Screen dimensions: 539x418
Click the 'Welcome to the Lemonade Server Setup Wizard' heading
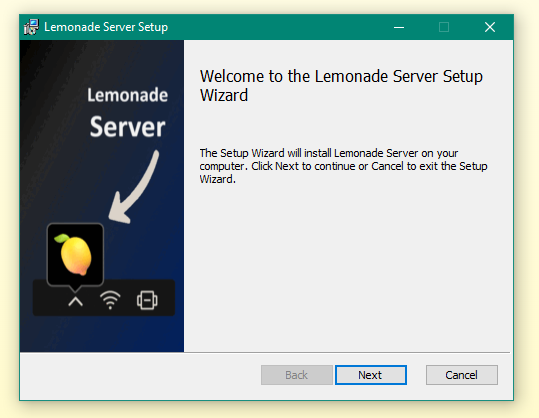341,86
